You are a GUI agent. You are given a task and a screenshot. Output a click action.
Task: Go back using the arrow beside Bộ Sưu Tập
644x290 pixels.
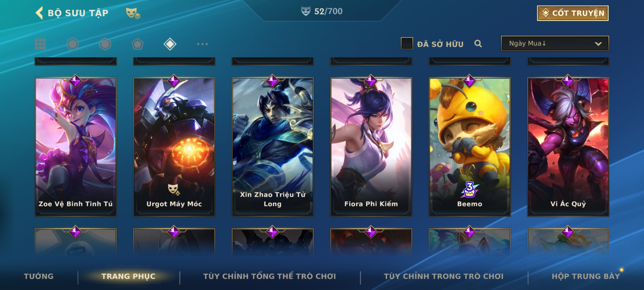click(x=39, y=13)
